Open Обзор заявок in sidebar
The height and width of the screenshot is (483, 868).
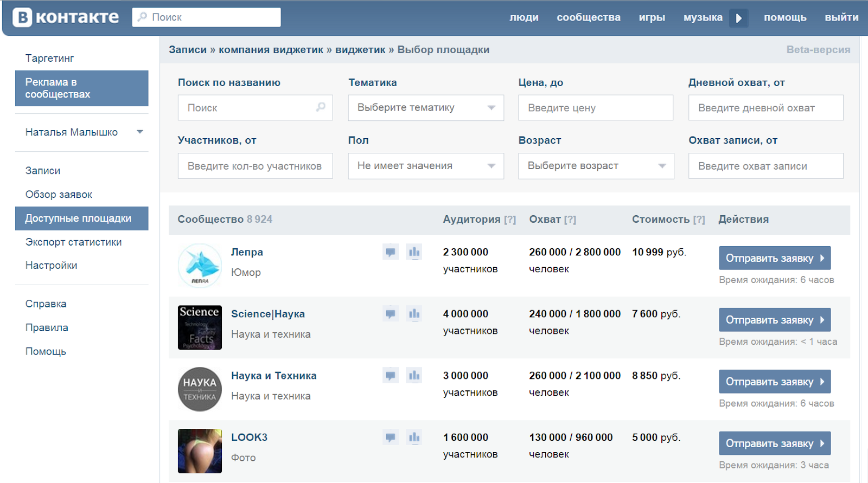click(59, 195)
